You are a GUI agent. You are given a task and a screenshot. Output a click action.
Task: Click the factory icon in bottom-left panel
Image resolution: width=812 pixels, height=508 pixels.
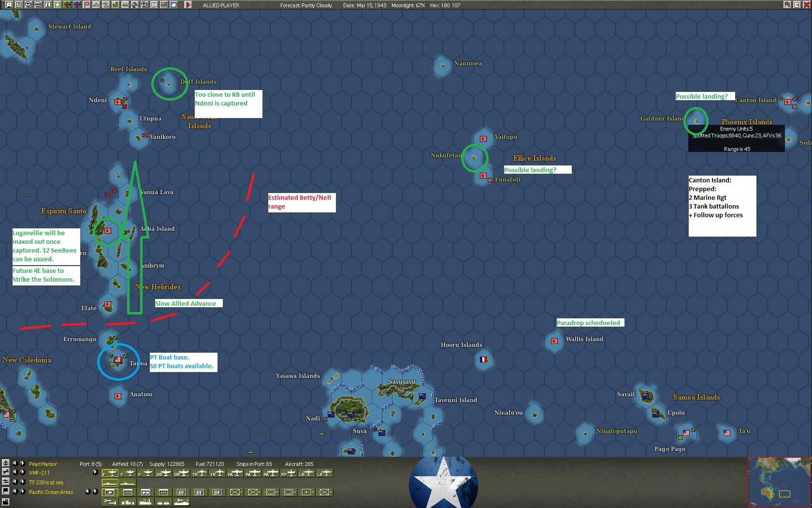pyautogui.click(x=6, y=502)
